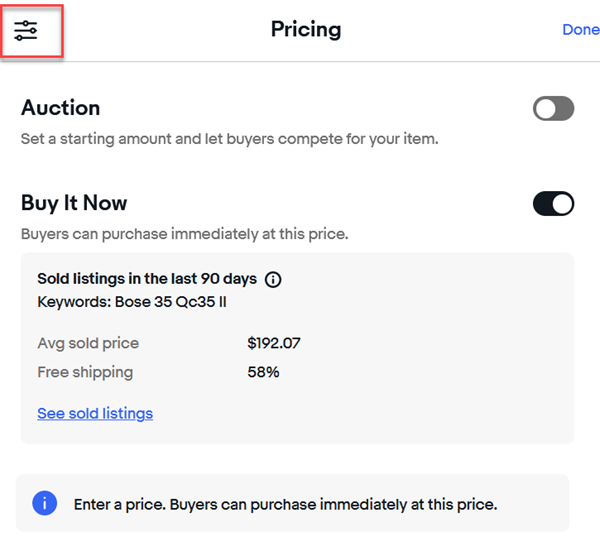Screen dimensions: 600x556
Task: Click the info icon beside Sold listings
Action: [273, 280]
